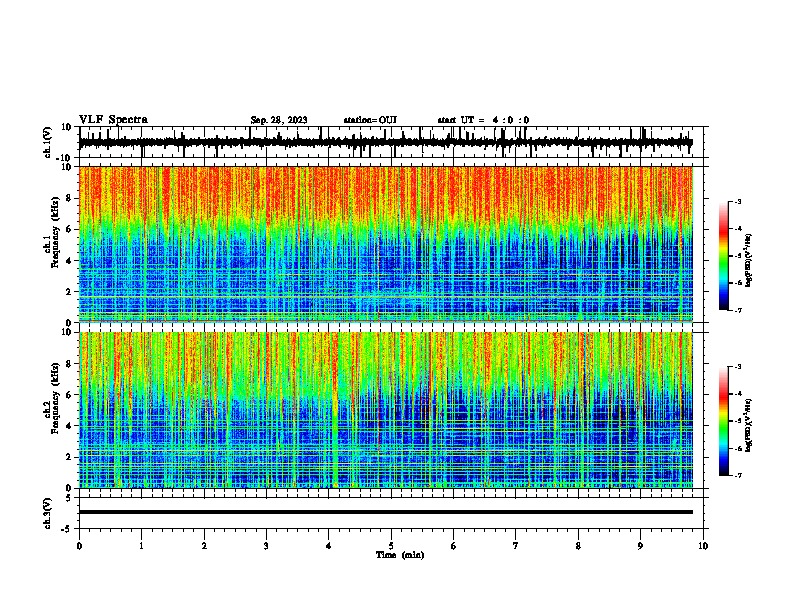Click time axis tick label "5"
Viewport: 792px width, 612px height.
point(391,546)
